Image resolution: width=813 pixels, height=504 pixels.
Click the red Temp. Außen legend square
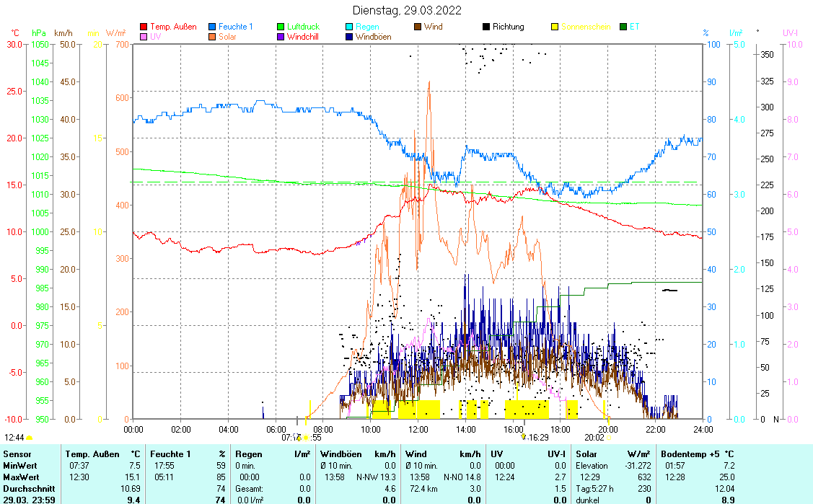[x=144, y=27]
